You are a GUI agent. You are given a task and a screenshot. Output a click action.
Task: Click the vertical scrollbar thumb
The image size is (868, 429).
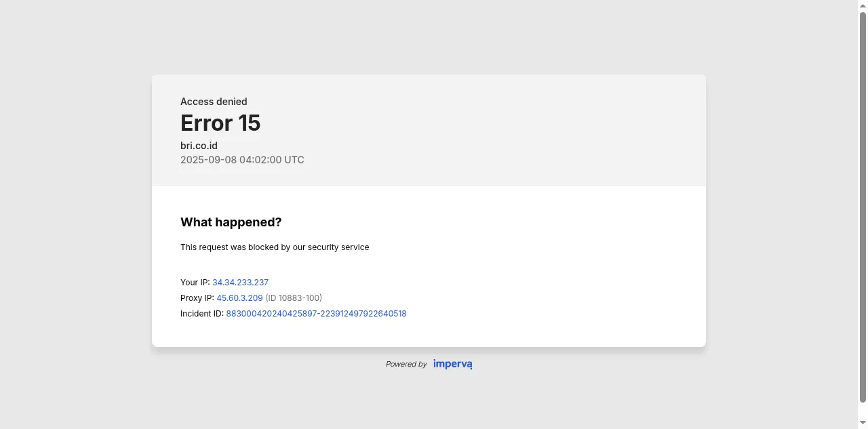coord(863,203)
